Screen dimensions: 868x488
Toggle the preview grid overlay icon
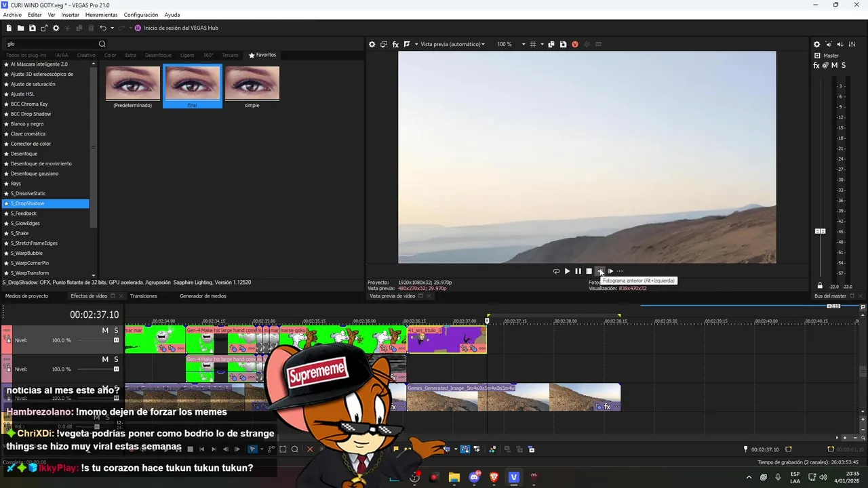pos(533,44)
